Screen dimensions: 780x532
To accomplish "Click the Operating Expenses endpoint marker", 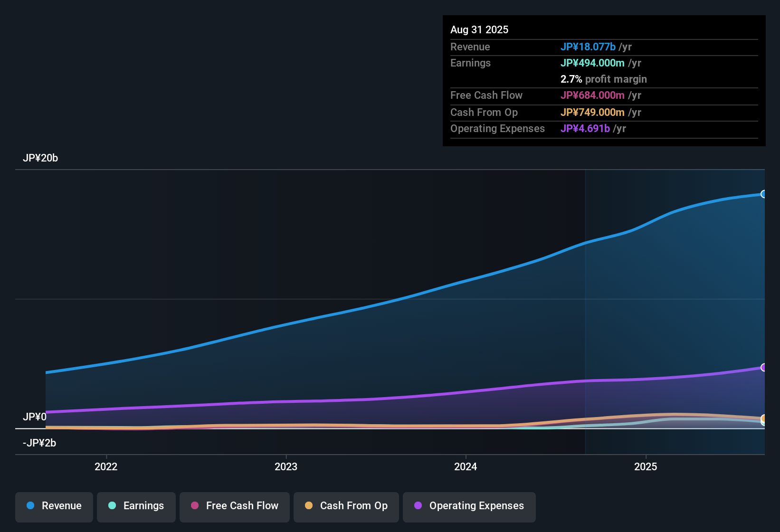I will 764,368.
